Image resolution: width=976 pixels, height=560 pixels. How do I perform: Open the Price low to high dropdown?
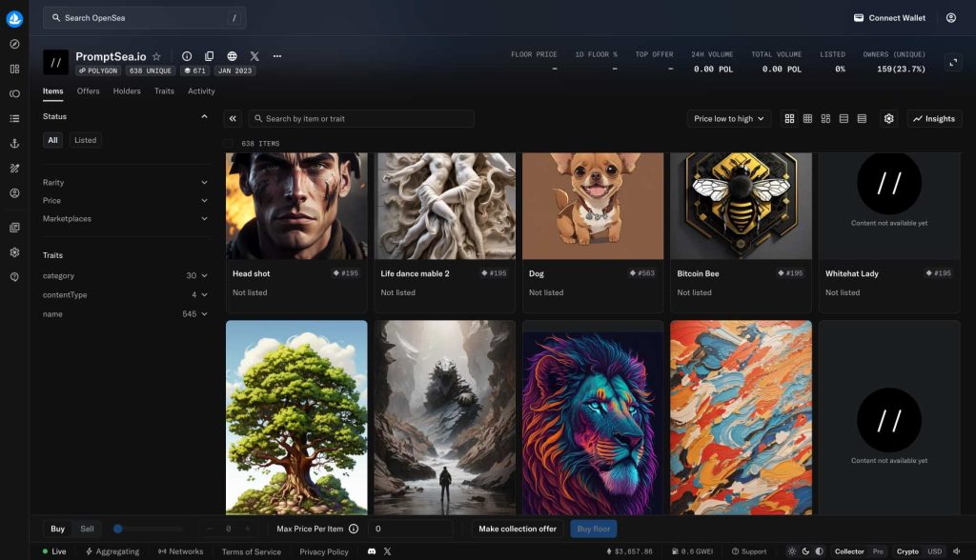point(729,119)
